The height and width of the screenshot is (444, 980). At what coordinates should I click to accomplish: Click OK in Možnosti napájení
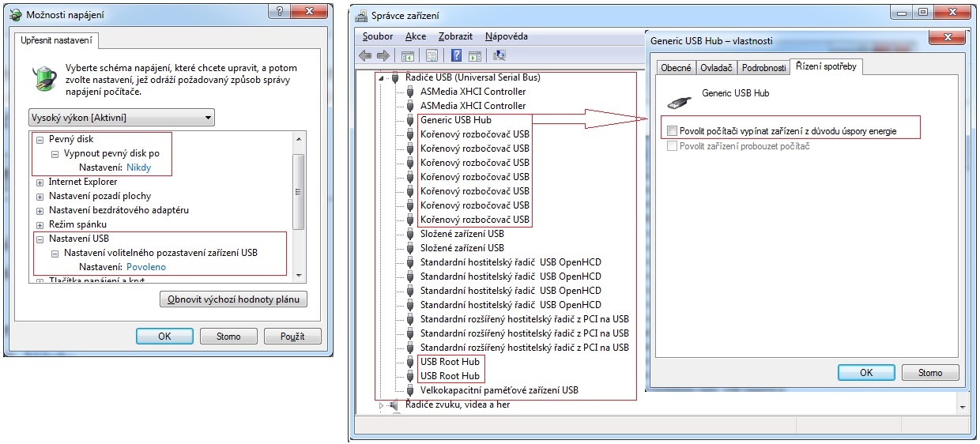click(x=164, y=336)
